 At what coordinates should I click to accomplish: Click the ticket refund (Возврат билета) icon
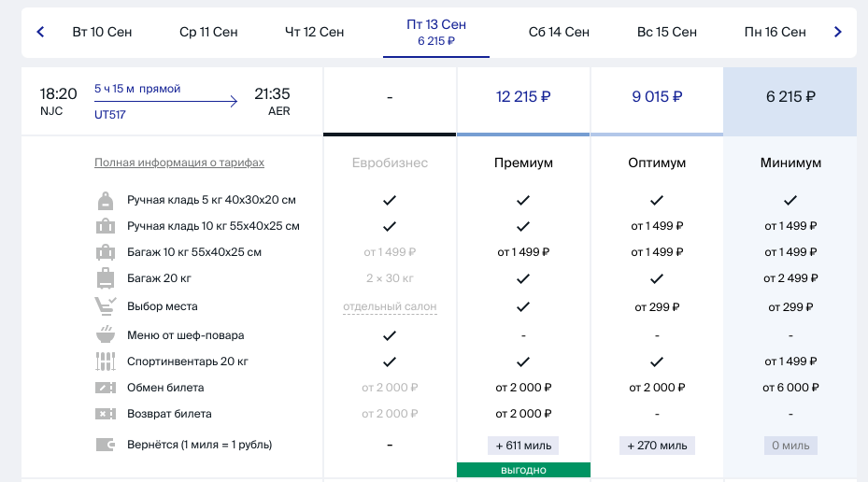[106, 414]
